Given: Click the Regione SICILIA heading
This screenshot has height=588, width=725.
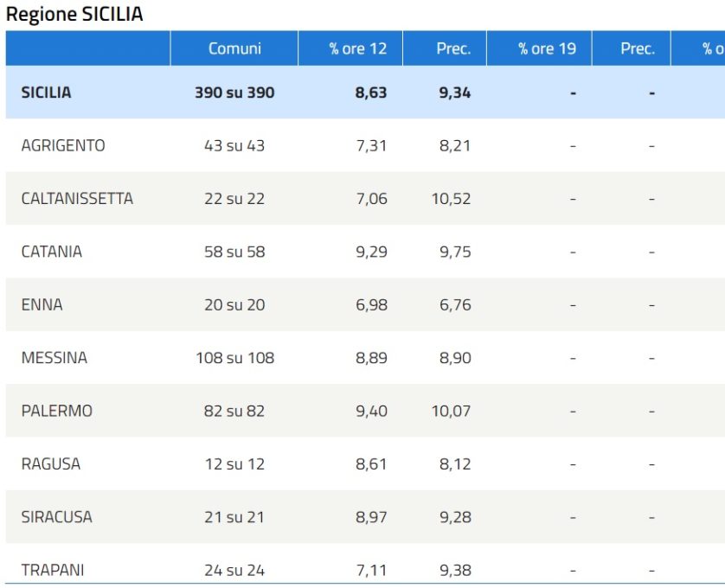Looking at the screenshot, I should point(74,14).
